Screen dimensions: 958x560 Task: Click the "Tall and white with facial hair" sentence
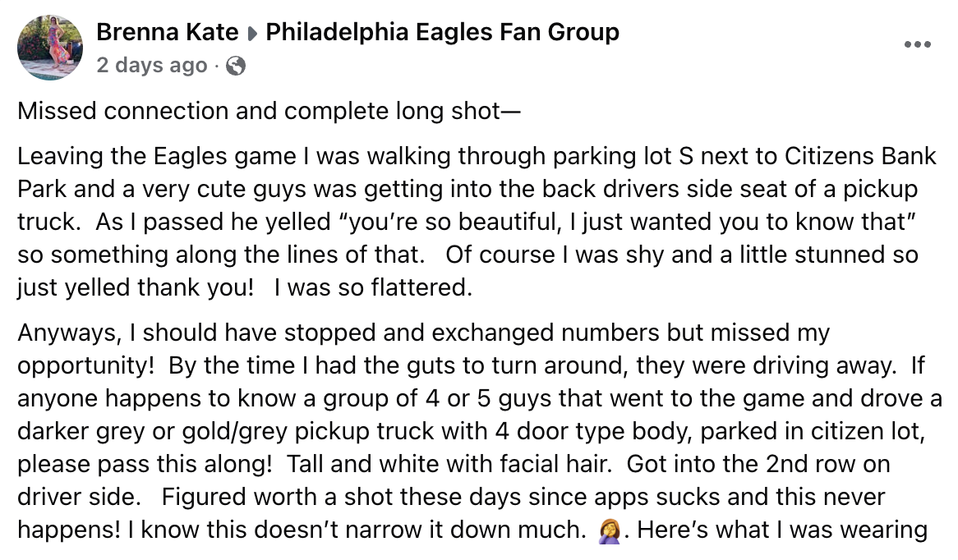coord(449,464)
